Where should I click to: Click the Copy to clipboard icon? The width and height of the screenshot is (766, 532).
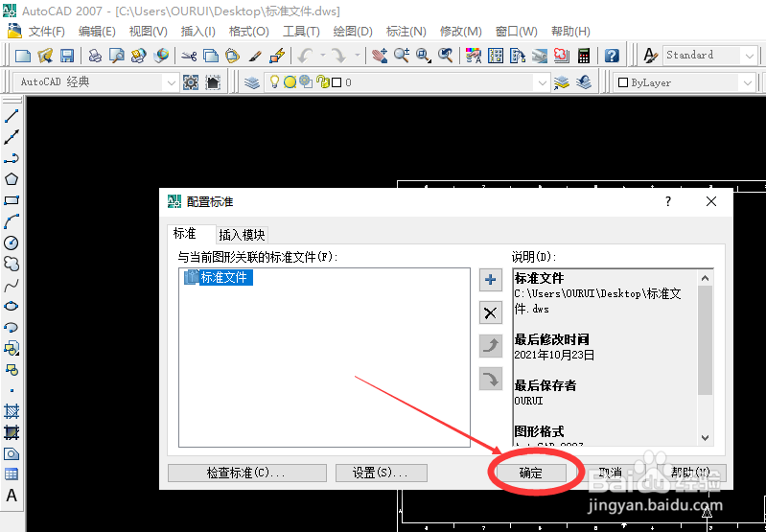tap(211, 56)
